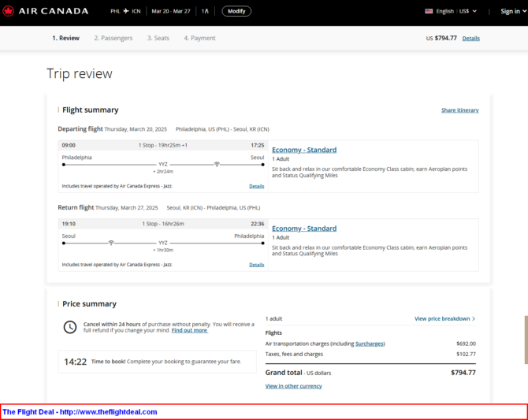528x420 pixels.
Task: Open Details link for departing flight
Action: [257, 186]
